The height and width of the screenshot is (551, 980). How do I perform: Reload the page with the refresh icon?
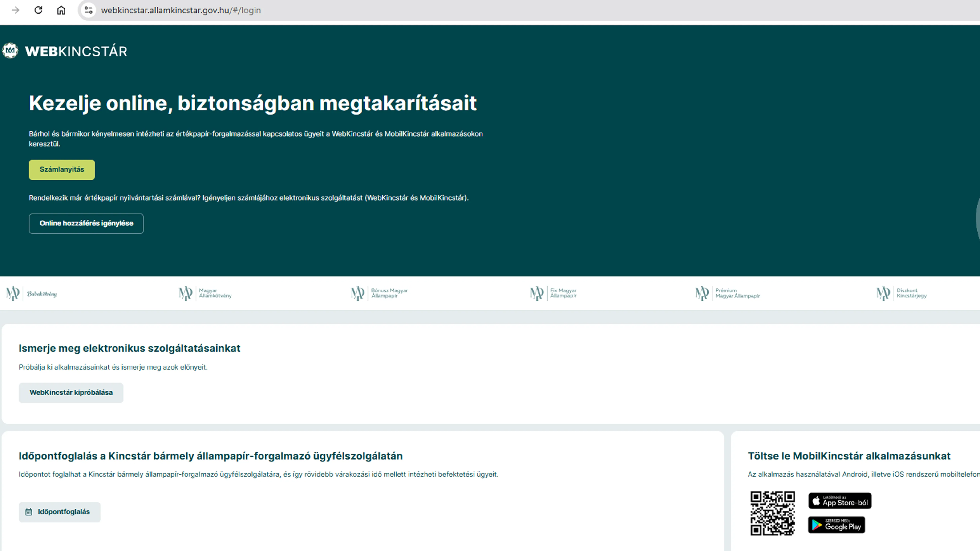[38, 10]
